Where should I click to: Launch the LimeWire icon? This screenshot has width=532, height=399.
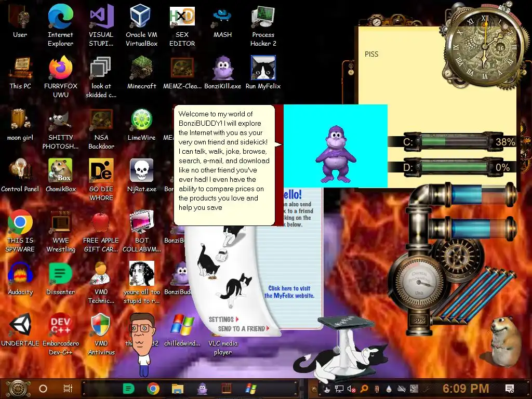click(141, 124)
